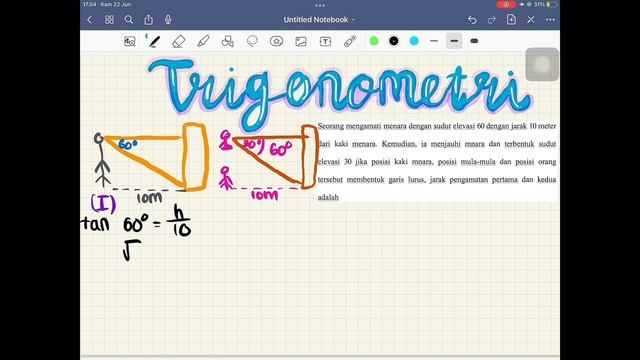
Task: Choose the black pen color
Action: [394, 41]
